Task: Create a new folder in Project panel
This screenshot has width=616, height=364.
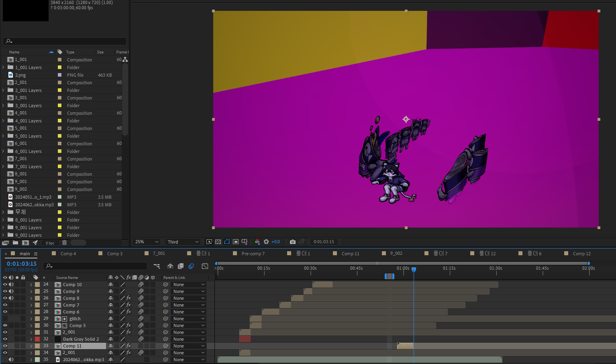Action: (15, 243)
